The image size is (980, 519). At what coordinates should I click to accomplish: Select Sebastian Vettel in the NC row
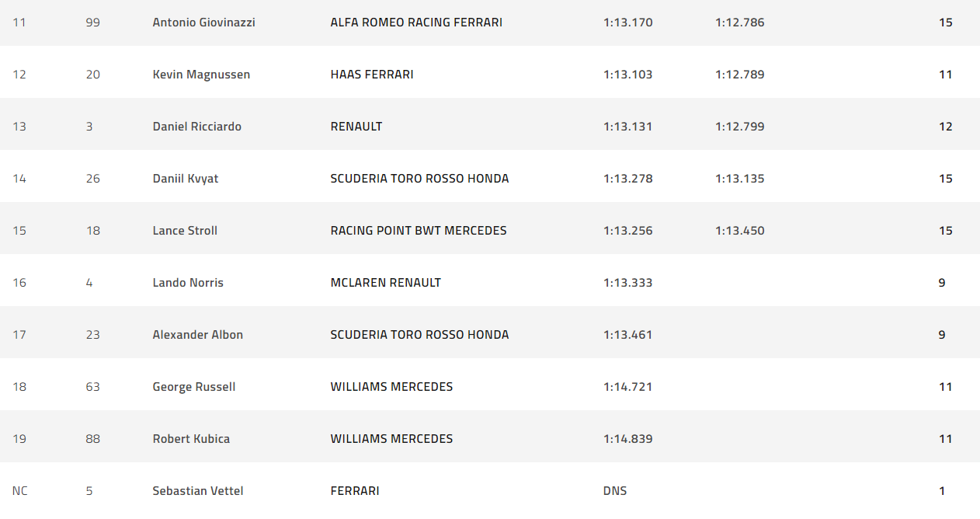coord(197,491)
